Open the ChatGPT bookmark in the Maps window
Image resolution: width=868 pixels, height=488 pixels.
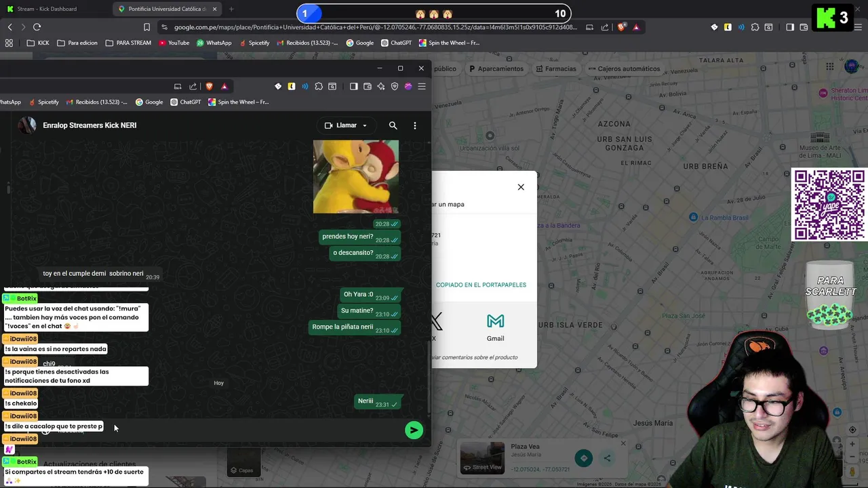[397, 43]
